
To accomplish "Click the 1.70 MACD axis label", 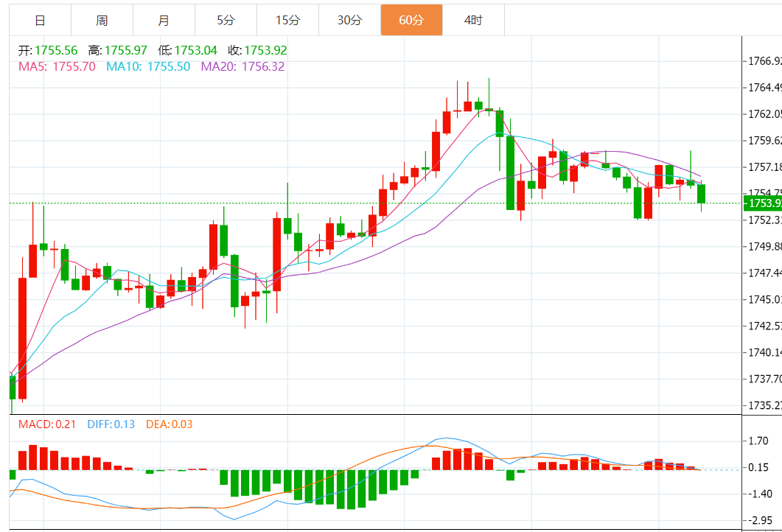I will tap(758, 441).
